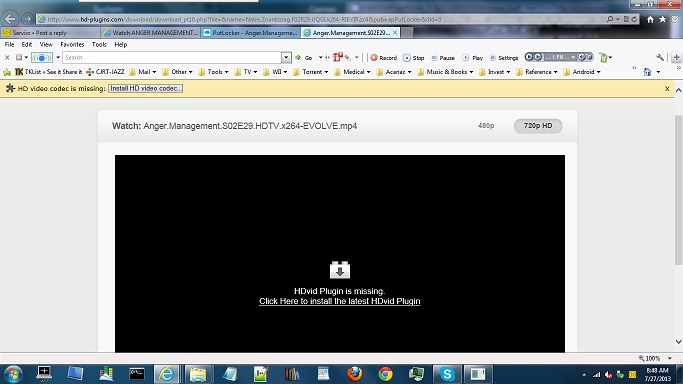The height and width of the screenshot is (384, 683).
Task: Open Skype from the taskbar
Action: (x=447, y=374)
